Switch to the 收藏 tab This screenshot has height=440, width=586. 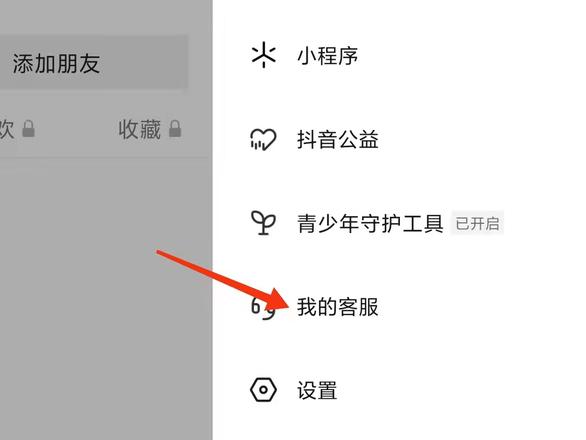pos(139,129)
